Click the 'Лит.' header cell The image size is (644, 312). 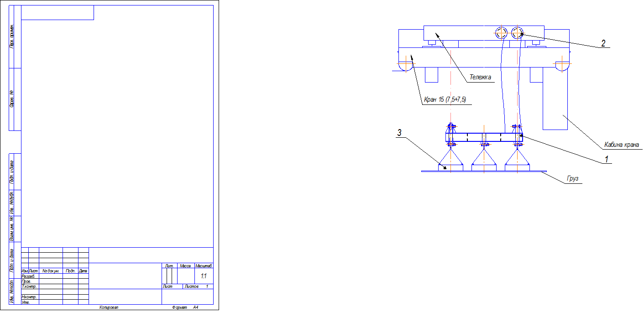point(169,265)
